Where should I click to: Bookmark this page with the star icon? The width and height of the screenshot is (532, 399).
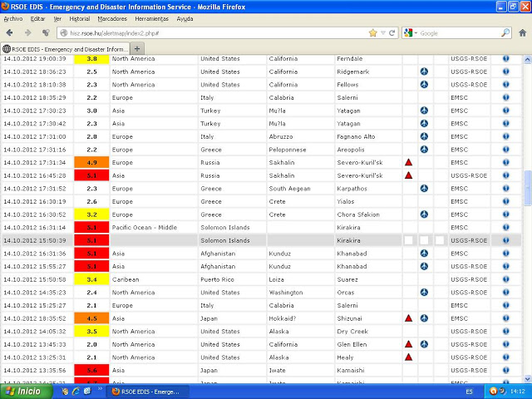pyautogui.click(x=373, y=33)
